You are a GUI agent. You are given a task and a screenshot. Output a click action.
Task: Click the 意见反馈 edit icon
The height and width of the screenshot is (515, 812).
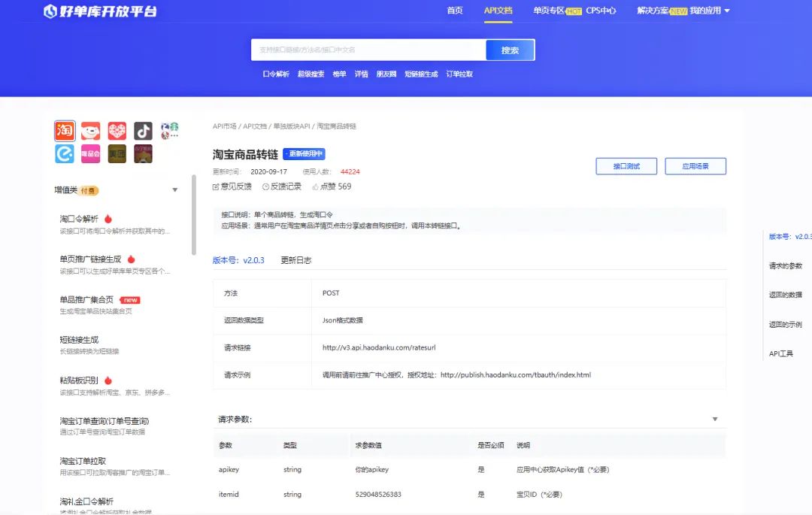[x=216, y=187]
